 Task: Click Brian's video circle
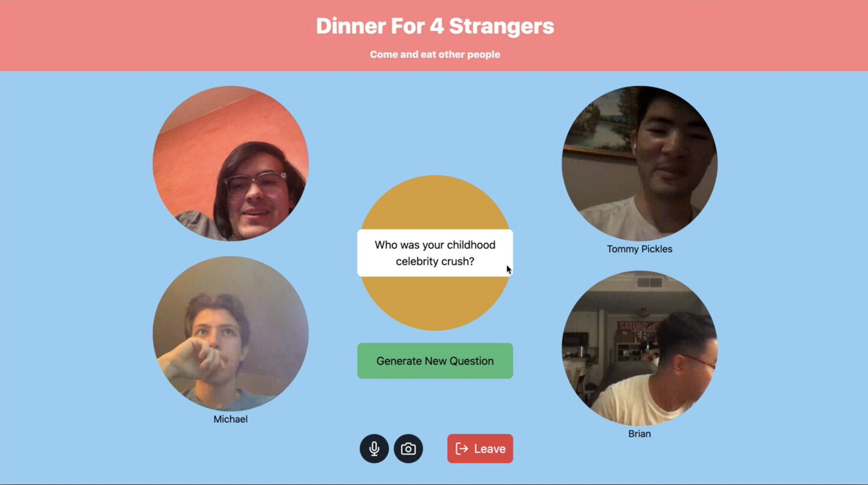640,348
